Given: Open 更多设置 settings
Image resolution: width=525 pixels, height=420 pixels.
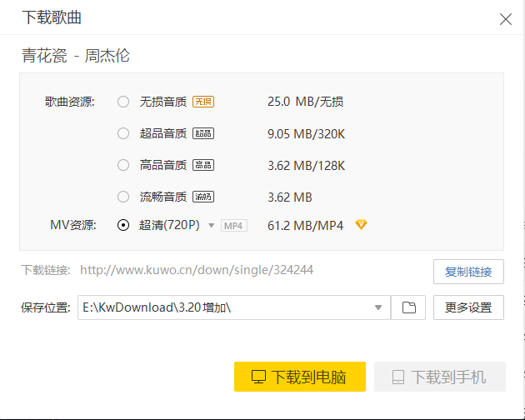Looking at the screenshot, I should pos(468,307).
